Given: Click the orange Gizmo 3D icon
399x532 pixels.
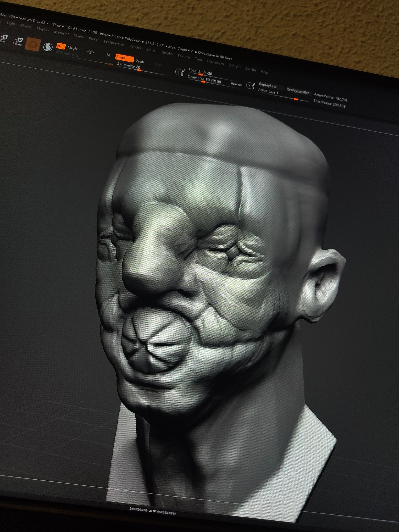Looking at the screenshot, I should pos(33,44).
